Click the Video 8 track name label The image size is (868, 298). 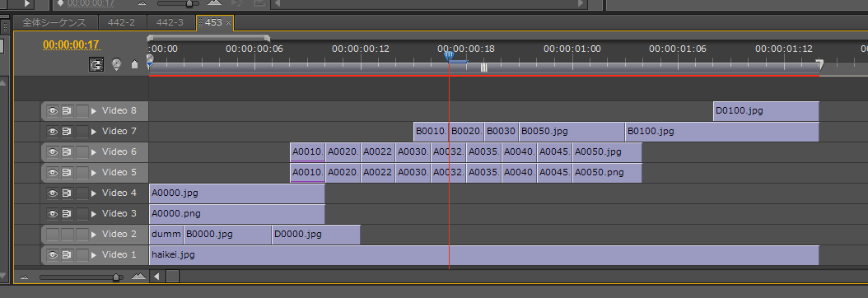tap(119, 110)
